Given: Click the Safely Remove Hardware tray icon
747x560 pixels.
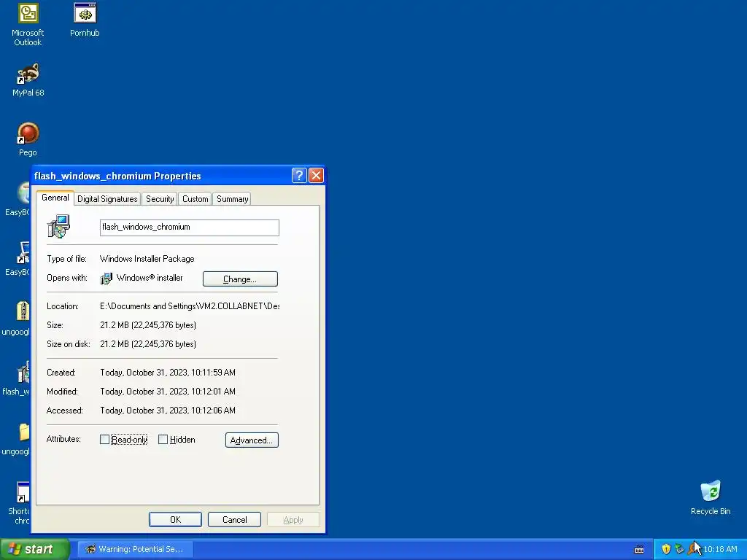Looking at the screenshot, I should coord(679,549).
